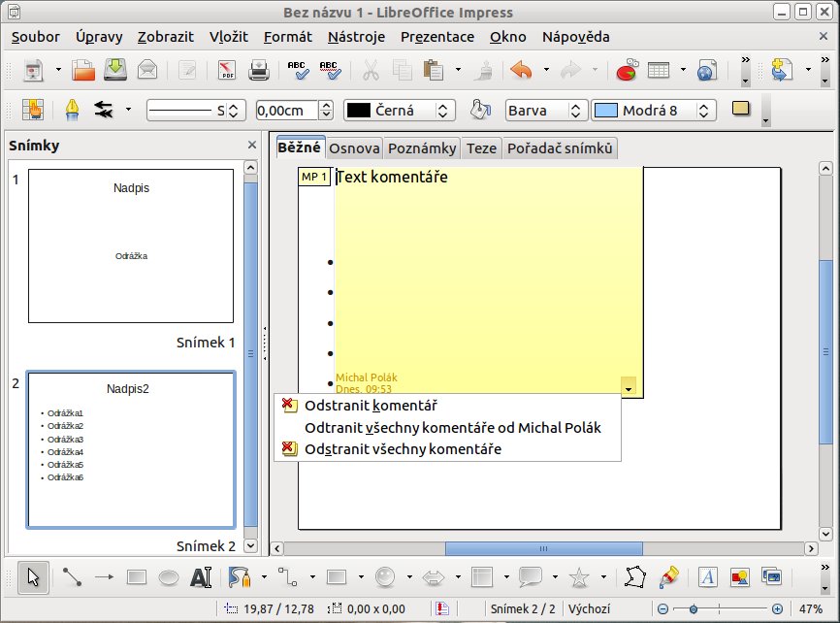Select the Line ending with arrow tool
This screenshot has height=623, width=840.
click(105, 577)
